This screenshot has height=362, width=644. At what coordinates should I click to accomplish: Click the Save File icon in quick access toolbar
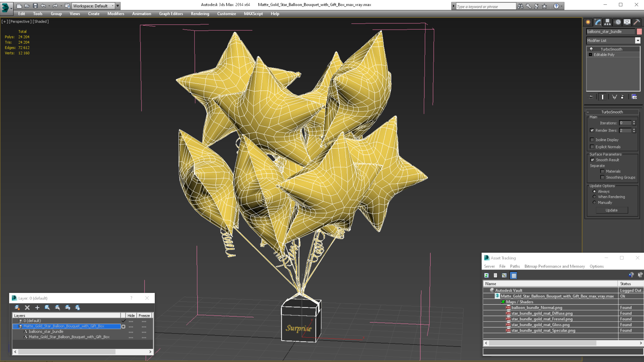(x=35, y=6)
